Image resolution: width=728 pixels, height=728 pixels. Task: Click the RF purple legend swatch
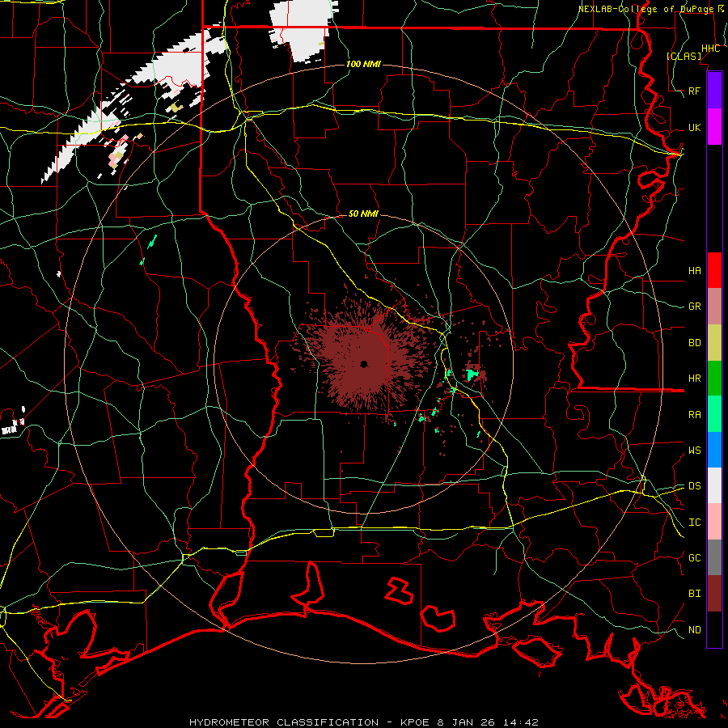[714, 91]
